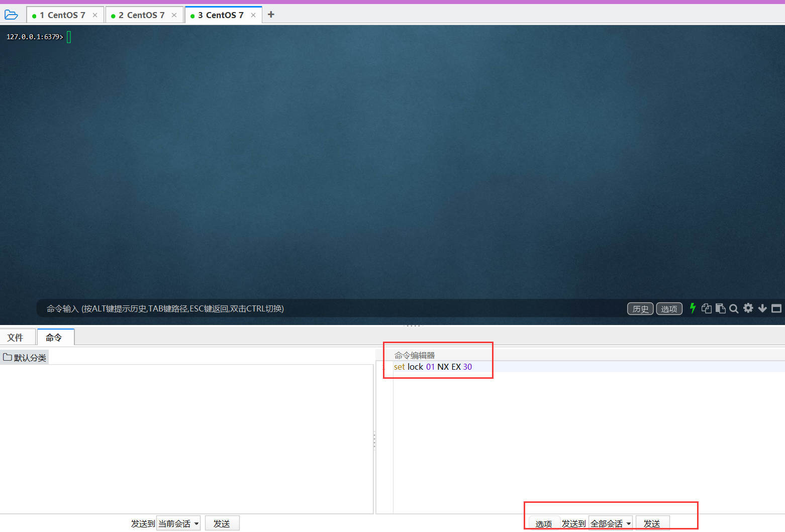Screen dimensions: 785x532
Task: Click the paste icon in terminal toolbar
Action: 720,308
